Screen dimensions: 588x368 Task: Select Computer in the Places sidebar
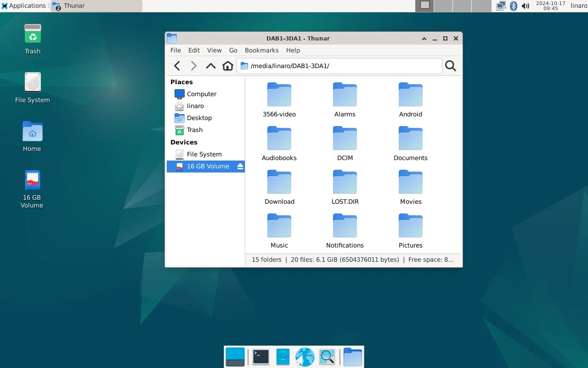tap(206, 94)
